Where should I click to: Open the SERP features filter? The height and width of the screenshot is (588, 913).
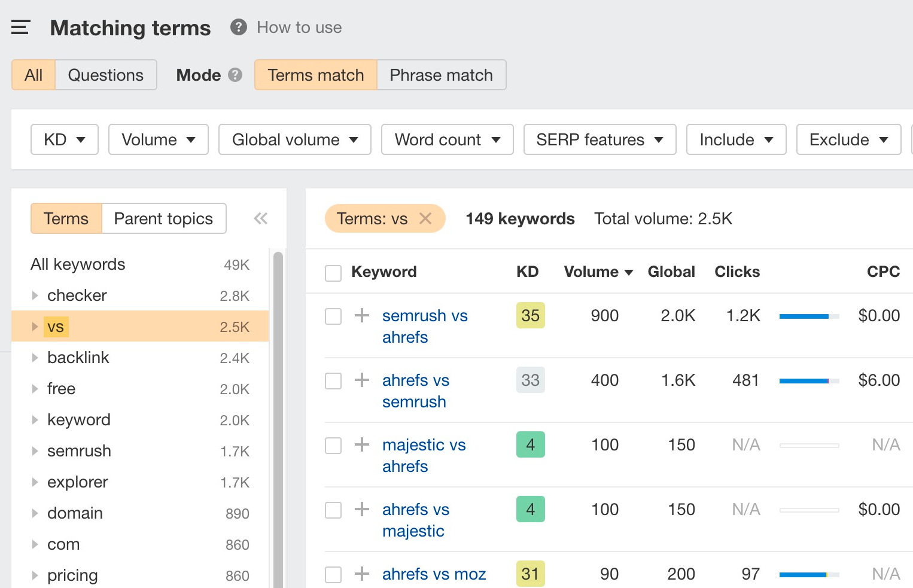(x=599, y=139)
